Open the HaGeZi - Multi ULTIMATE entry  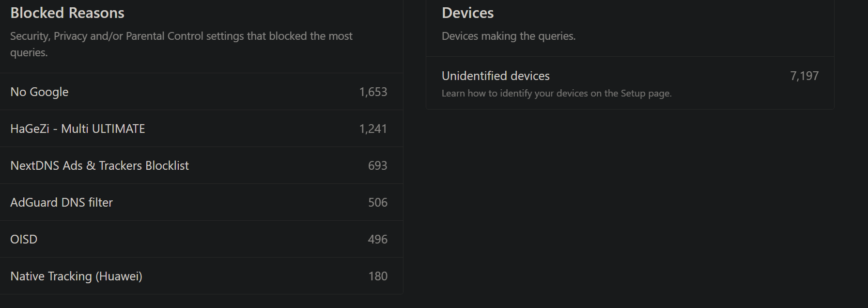(x=77, y=129)
